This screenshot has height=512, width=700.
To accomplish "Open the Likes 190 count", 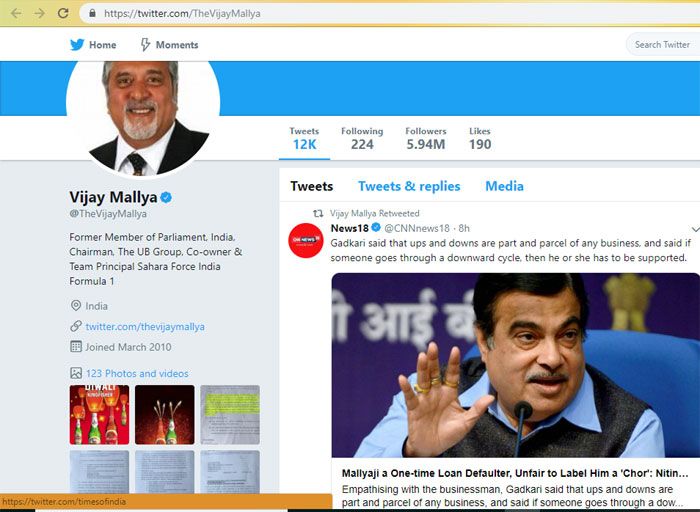I will (480, 138).
